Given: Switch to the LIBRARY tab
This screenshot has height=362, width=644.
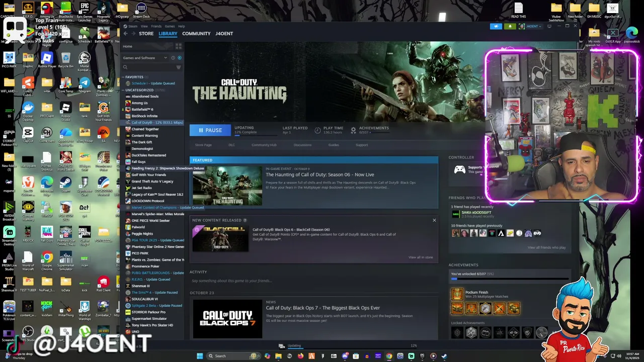Looking at the screenshot, I should click(168, 34).
